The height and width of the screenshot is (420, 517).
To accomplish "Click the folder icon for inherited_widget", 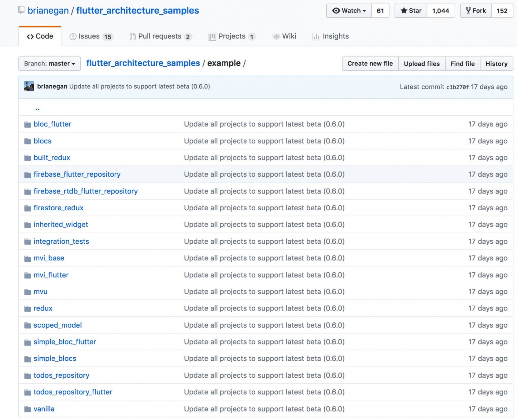I will point(27,225).
